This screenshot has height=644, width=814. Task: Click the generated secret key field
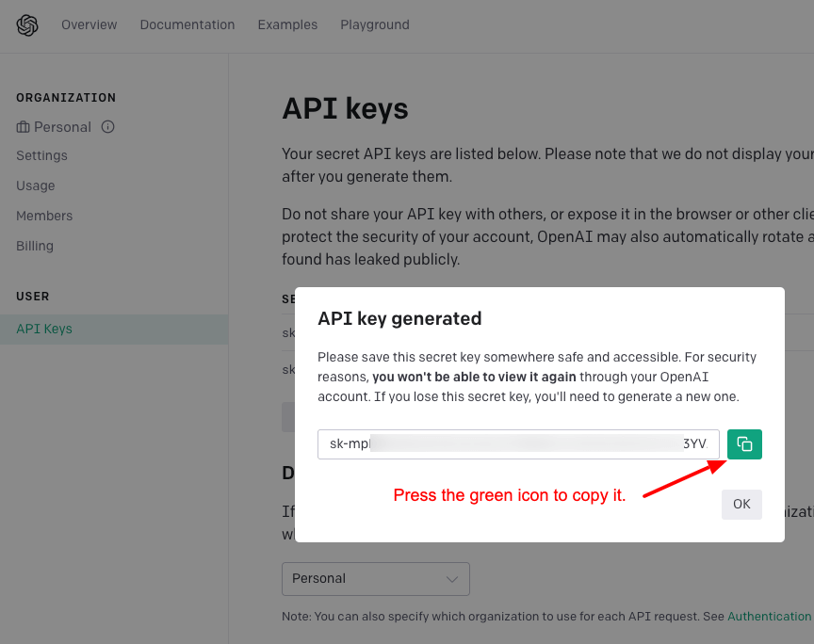518,444
